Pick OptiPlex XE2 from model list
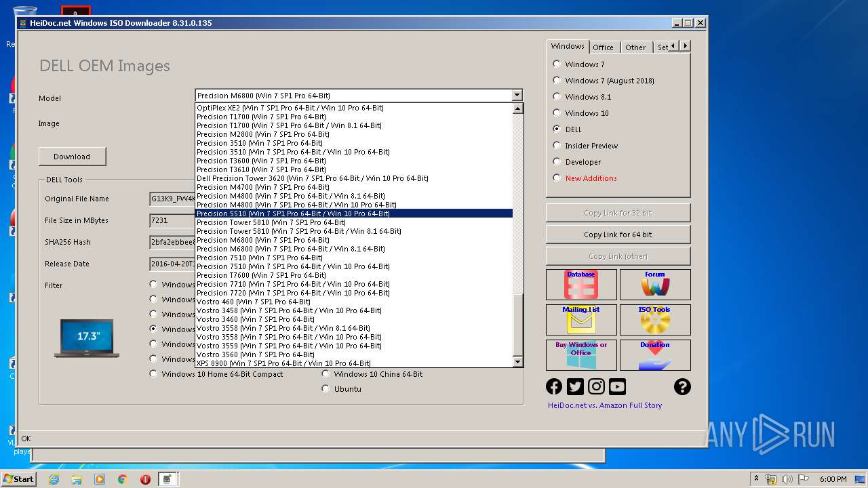 354,108
